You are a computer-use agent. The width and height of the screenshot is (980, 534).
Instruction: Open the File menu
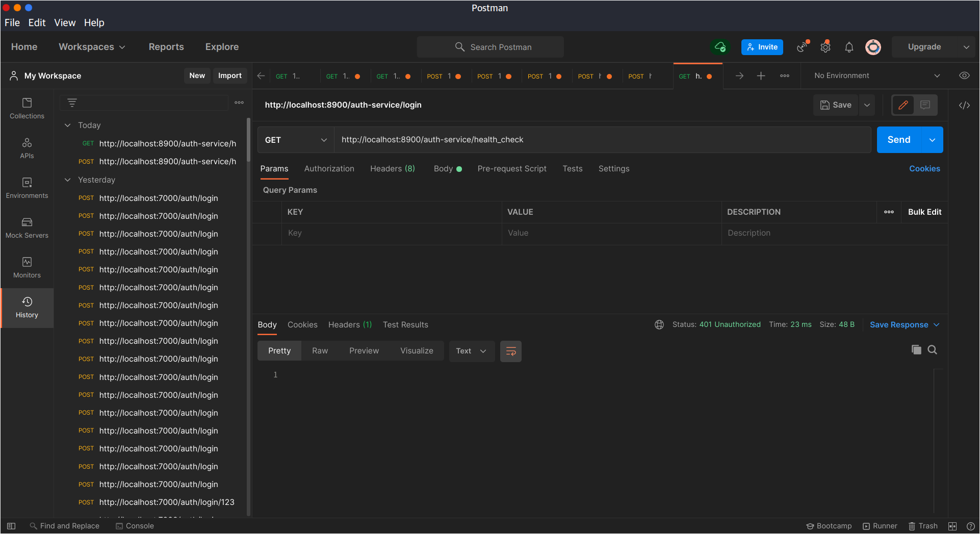click(12, 23)
